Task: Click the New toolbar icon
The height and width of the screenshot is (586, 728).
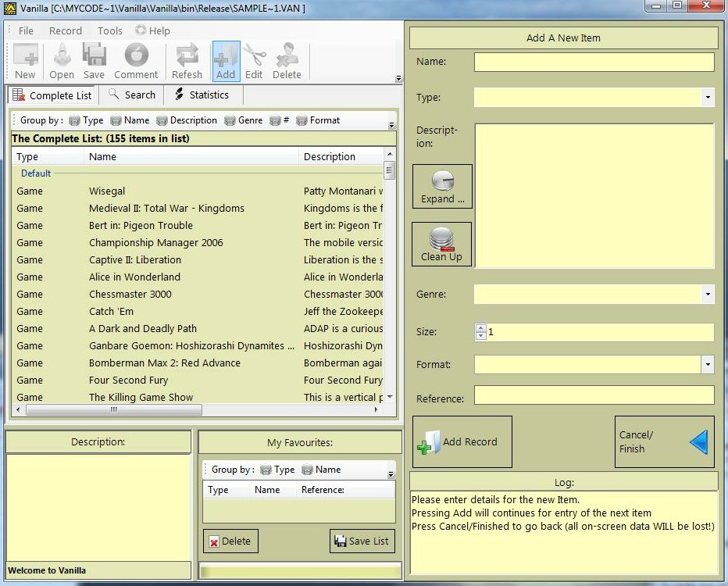Action: tap(25, 61)
